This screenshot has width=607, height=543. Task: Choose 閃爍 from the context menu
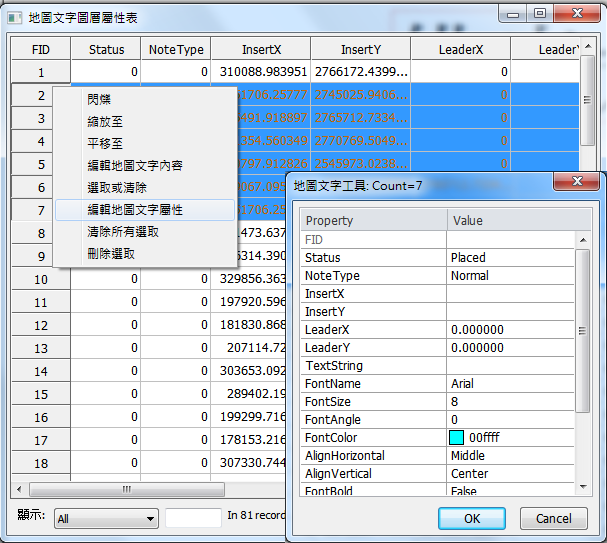tap(99, 99)
